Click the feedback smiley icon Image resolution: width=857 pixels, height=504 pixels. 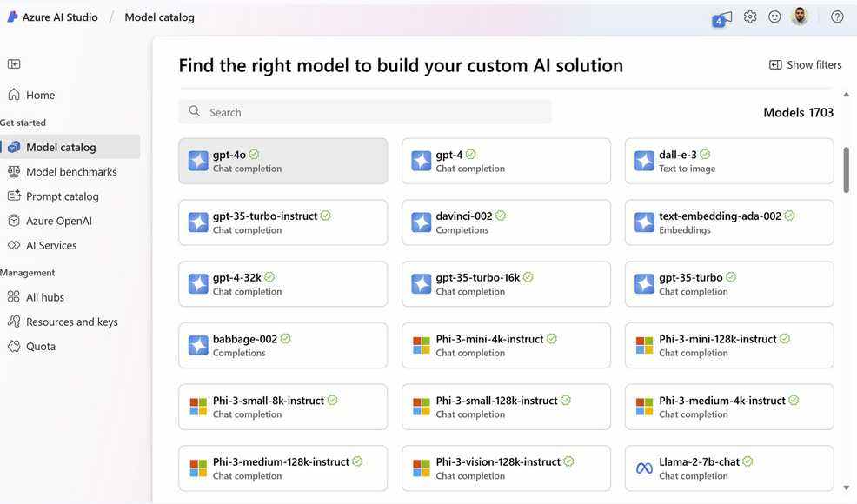[x=774, y=17]
